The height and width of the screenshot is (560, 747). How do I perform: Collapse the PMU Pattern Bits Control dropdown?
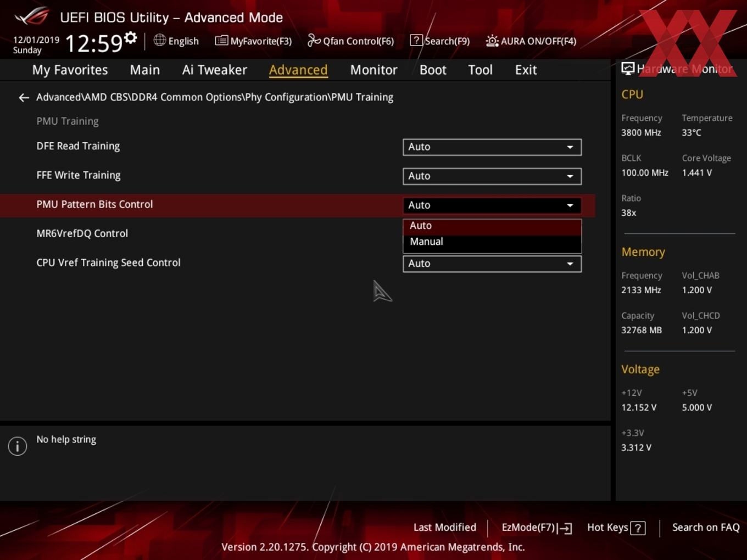point(492,205)
